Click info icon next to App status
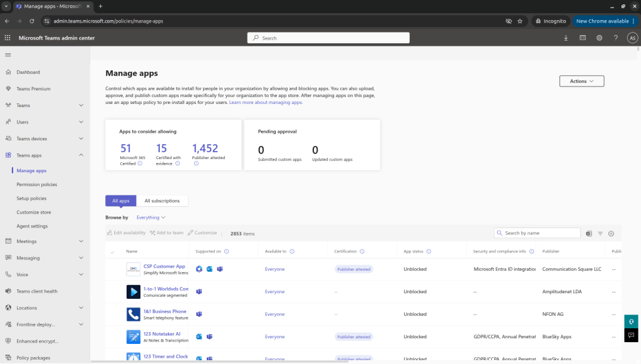This screenshot has height=364, width=641. (429, 252)
